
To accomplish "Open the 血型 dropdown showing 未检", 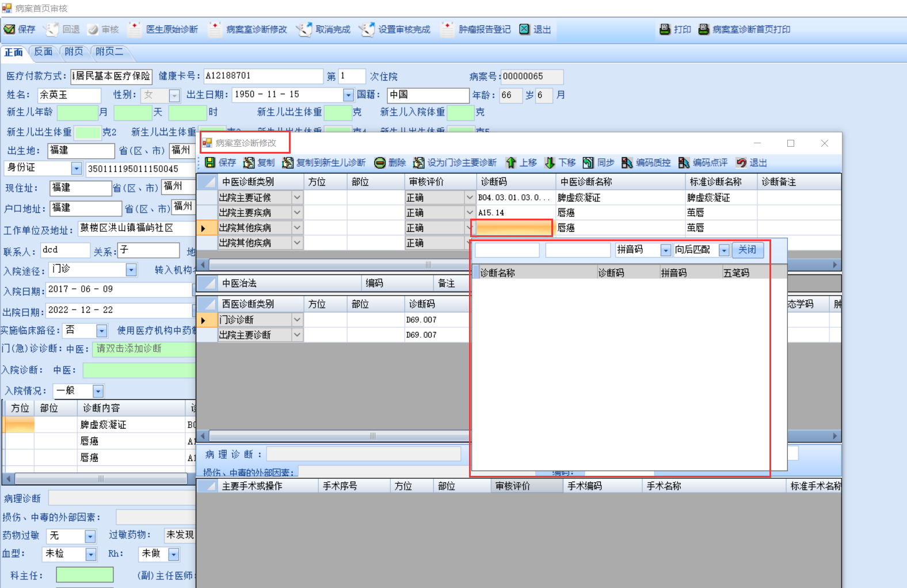I will tap(91, 554).
